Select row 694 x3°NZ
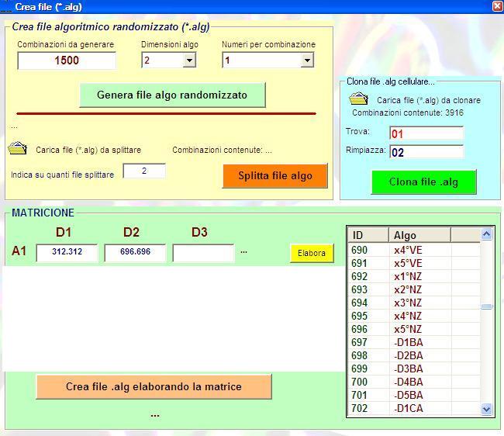Viewport: 504px width, 436px height. tap(414, 303)
